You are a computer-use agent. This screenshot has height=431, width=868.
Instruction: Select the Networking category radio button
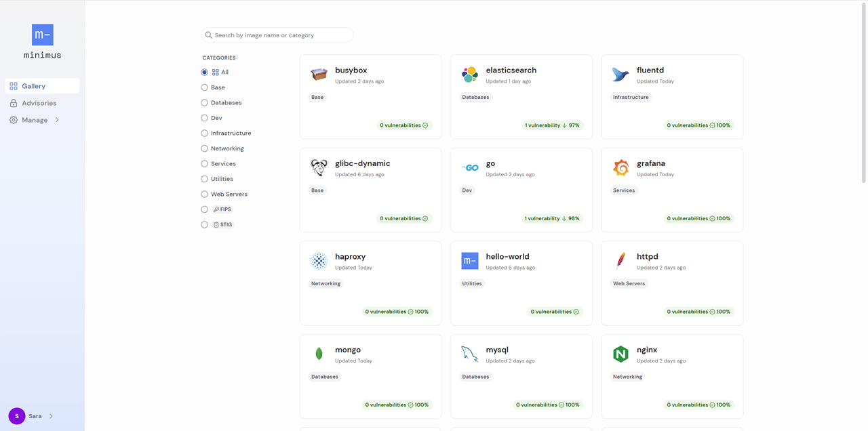(x=204, y=148)
